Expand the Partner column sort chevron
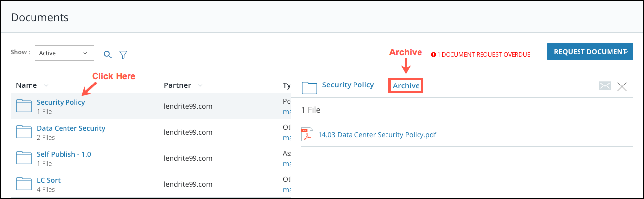The width and height of the screenshot is (644, 199). point(200,85)
